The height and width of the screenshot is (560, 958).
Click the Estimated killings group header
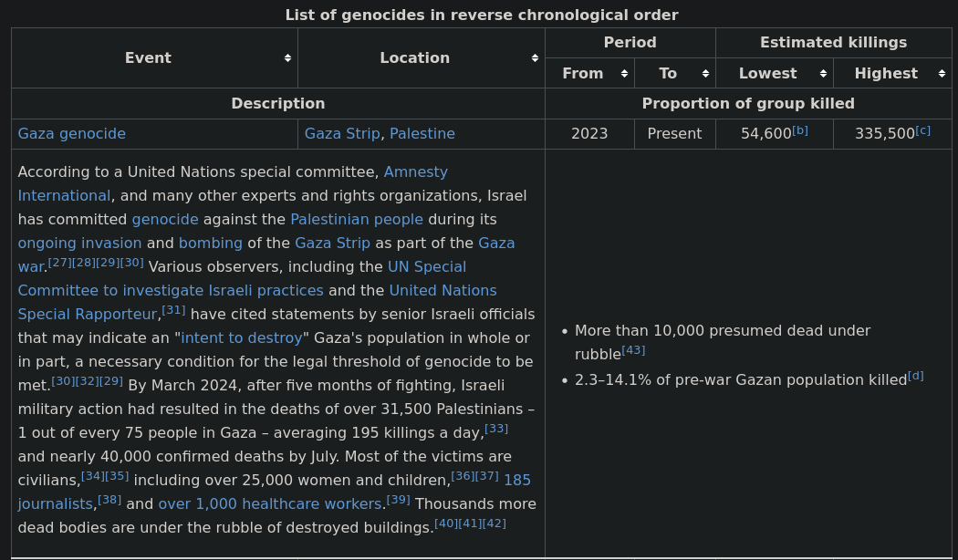pos(833,43)
